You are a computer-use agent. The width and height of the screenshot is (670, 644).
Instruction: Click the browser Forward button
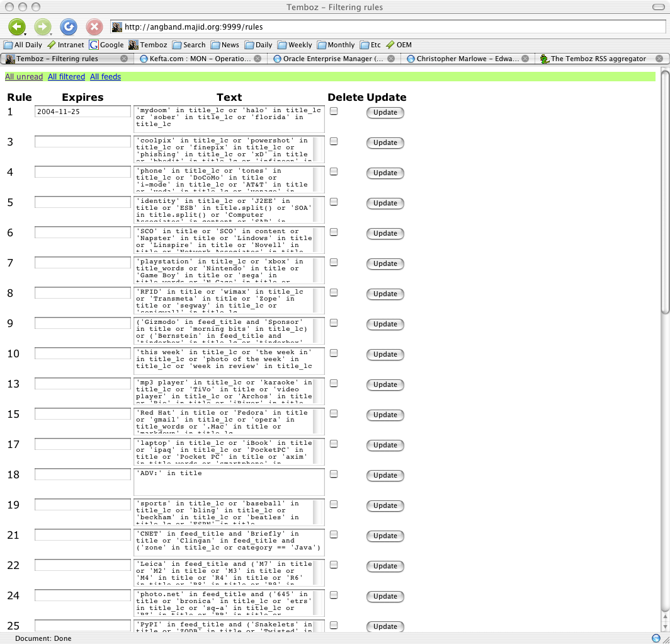coord(42,27)
